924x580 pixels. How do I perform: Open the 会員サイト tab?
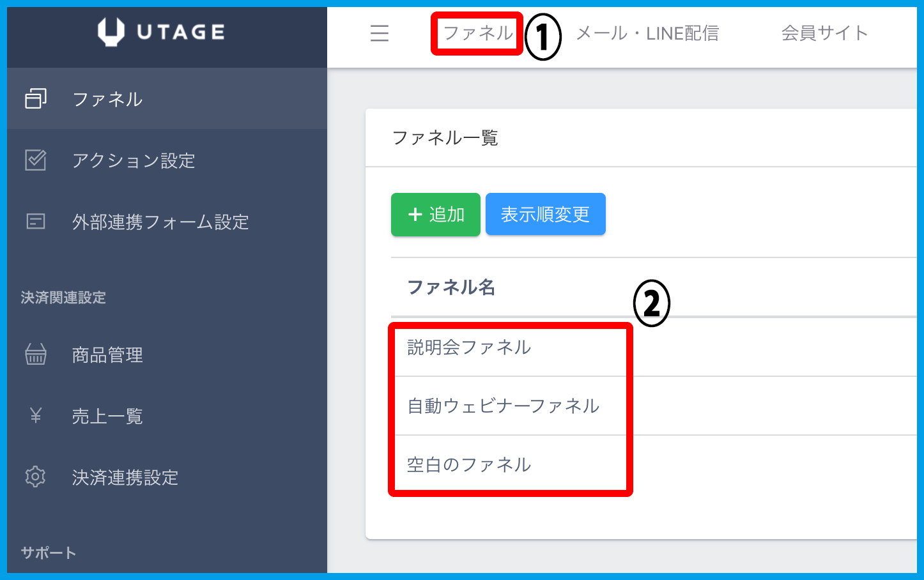coord(824,33)
